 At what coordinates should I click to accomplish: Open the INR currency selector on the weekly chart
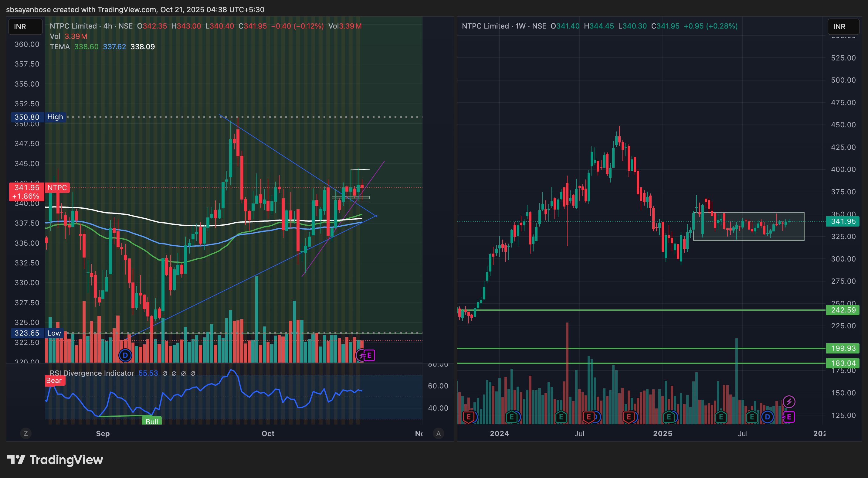coord(843,27)
